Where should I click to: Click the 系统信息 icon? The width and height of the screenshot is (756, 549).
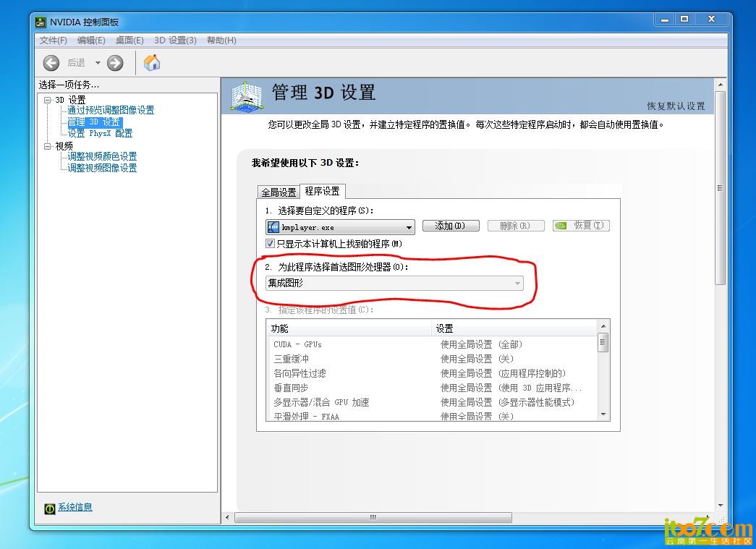coord(50,508)
